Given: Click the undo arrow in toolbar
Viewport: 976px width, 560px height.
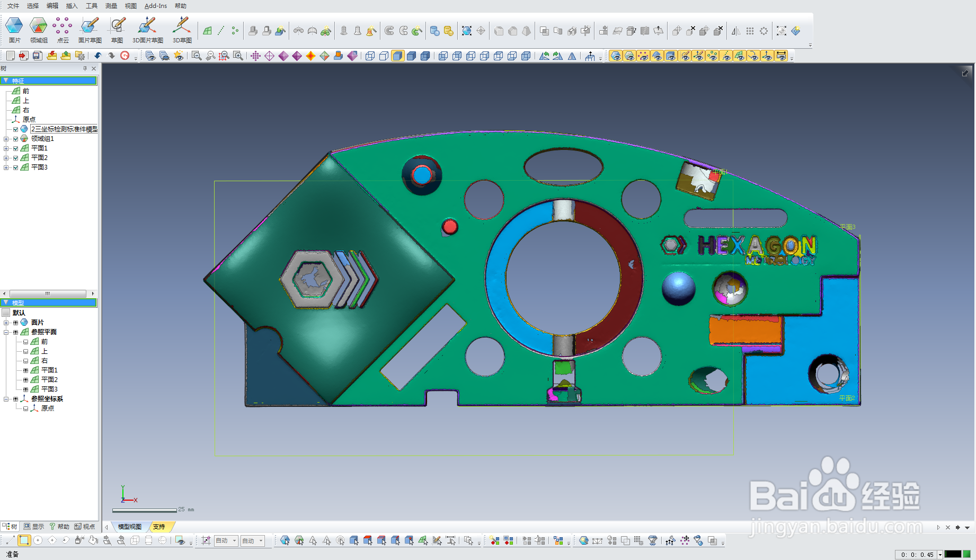Looking at the screenshot, I should click(x=97, y=56).
